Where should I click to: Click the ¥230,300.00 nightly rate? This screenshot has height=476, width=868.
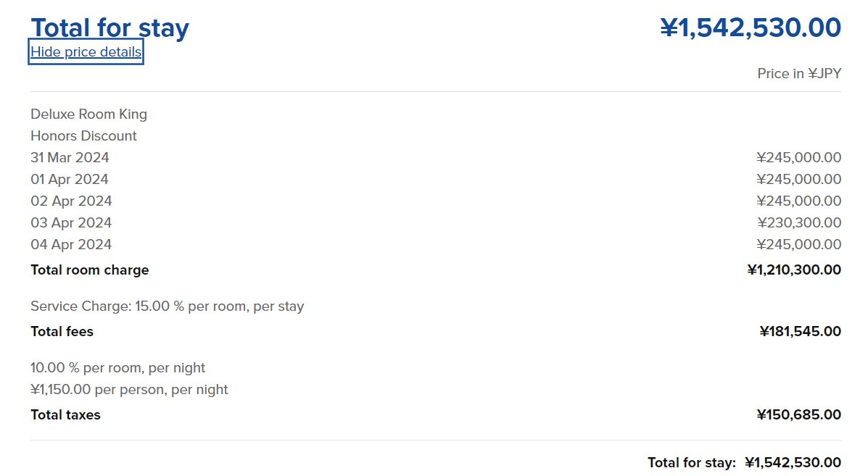[x=799, y=223]
